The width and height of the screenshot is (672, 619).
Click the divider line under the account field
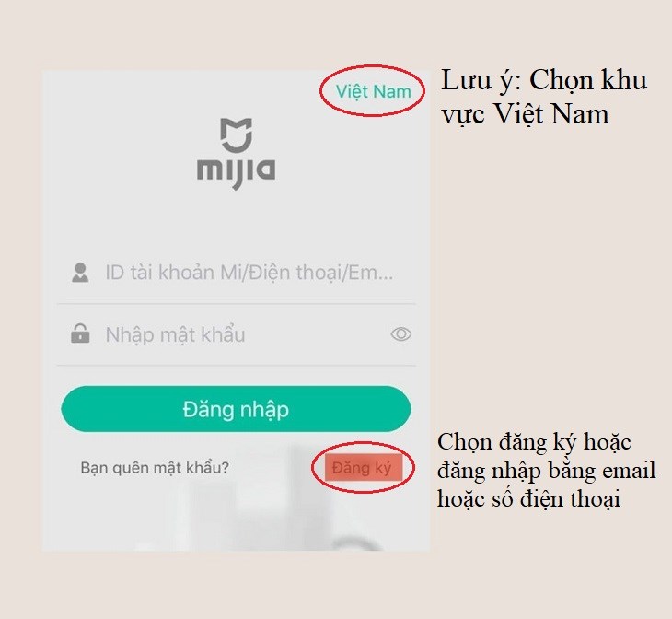[237, 304]
